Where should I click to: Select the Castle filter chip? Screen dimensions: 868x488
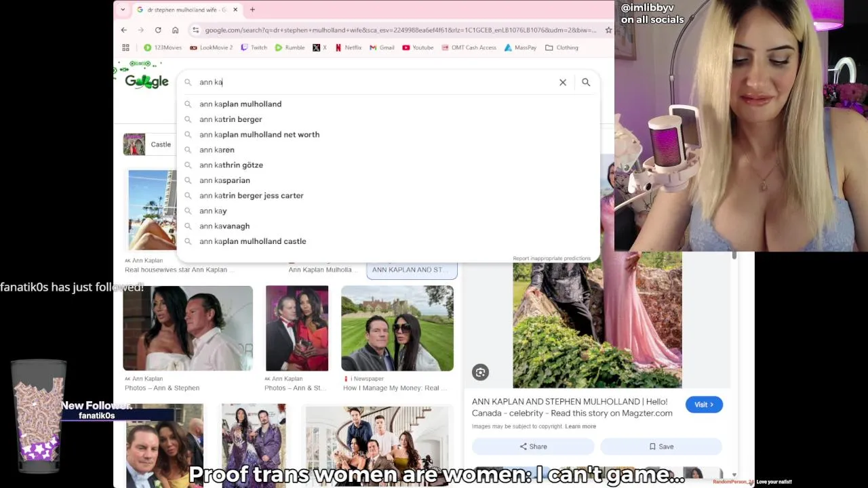150,144
